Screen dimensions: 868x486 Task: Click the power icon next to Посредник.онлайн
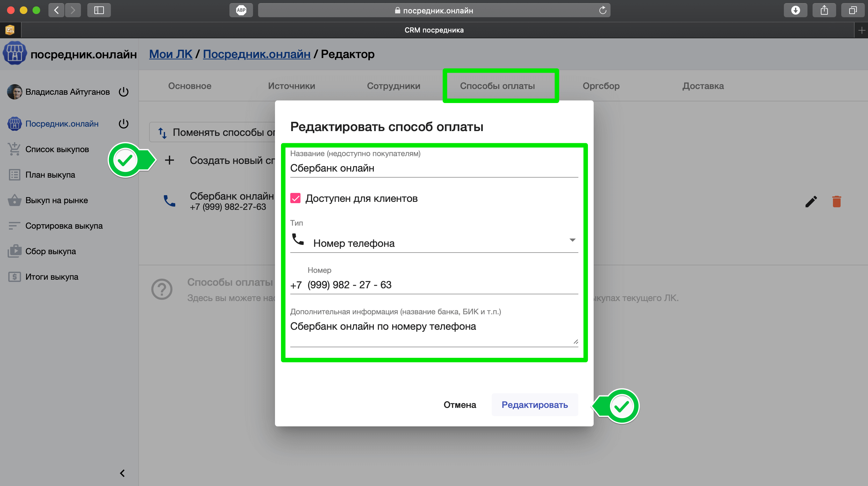coord(124,124)
